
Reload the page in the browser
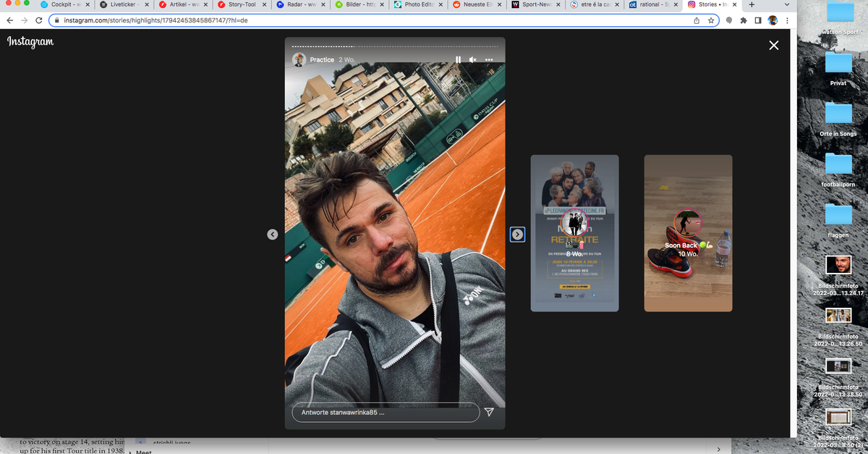42,20
